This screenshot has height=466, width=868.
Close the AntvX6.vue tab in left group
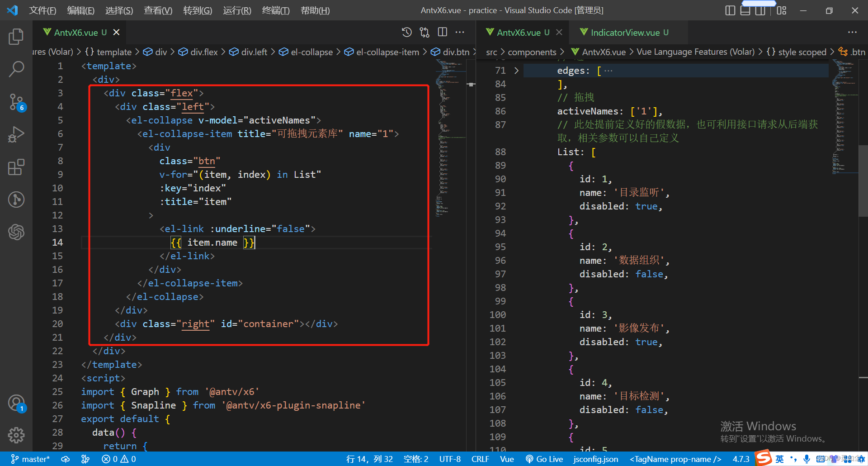click(116, 32)
